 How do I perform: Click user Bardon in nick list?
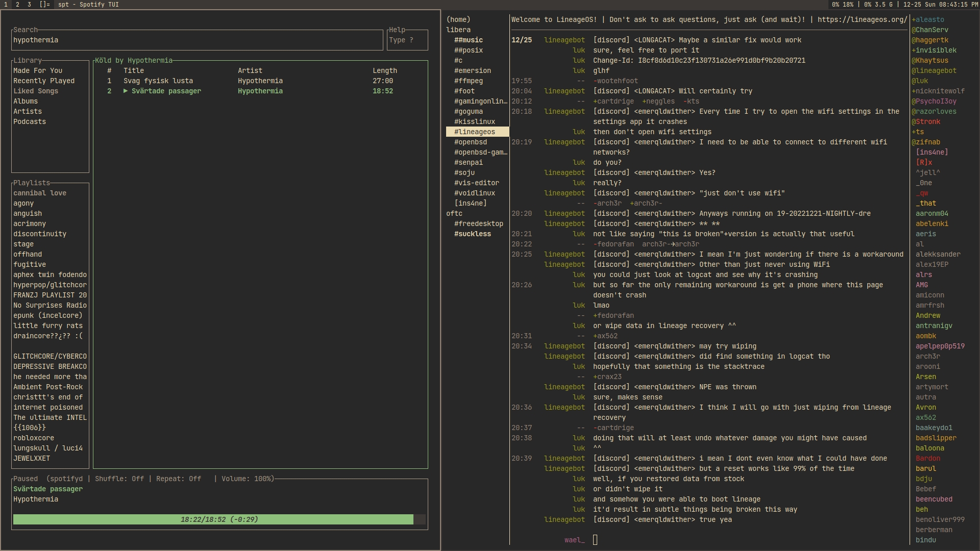coord(928,458)
